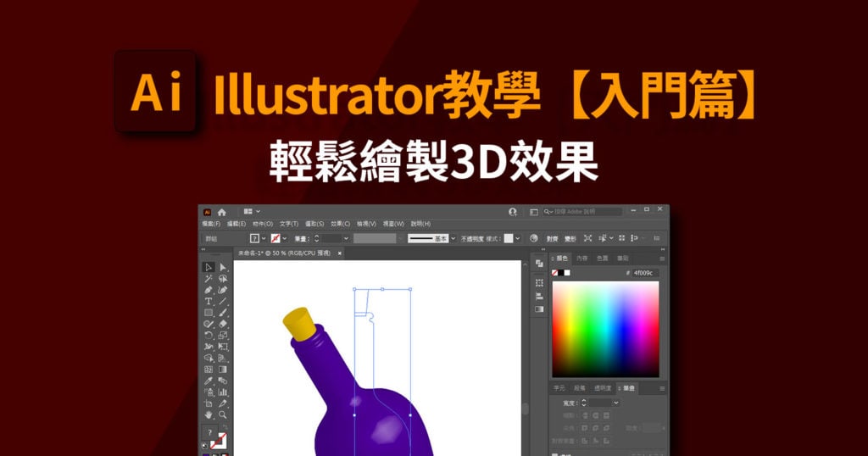Activate the Zoom magnifier tool
The height and width of the screenshot is (456, 868).
click(x=223, y=414)
